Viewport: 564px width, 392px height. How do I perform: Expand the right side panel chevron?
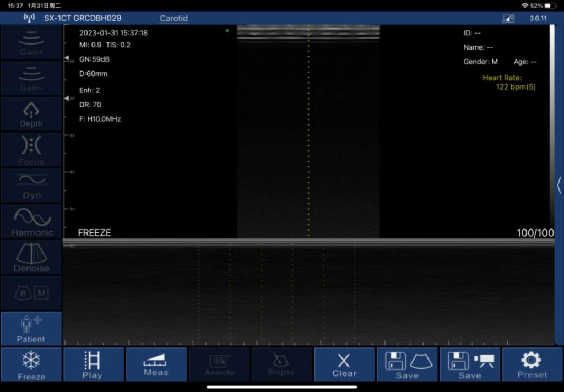[559, 186]
